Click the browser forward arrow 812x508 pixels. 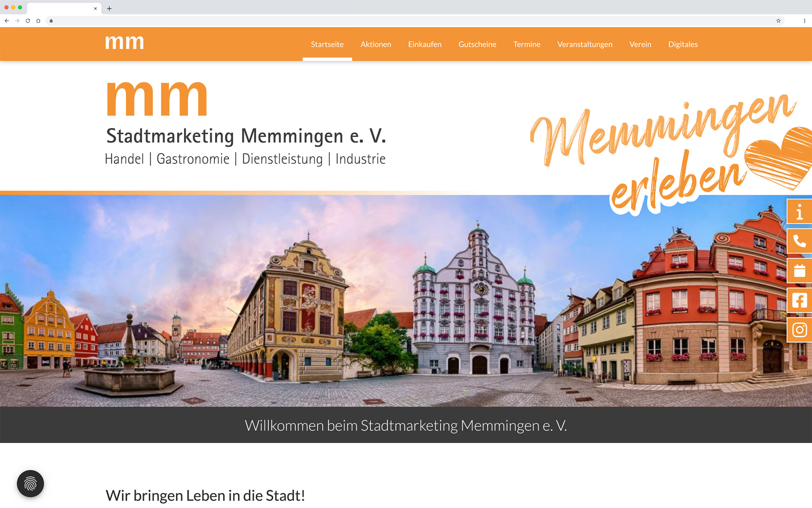[17, 21]
